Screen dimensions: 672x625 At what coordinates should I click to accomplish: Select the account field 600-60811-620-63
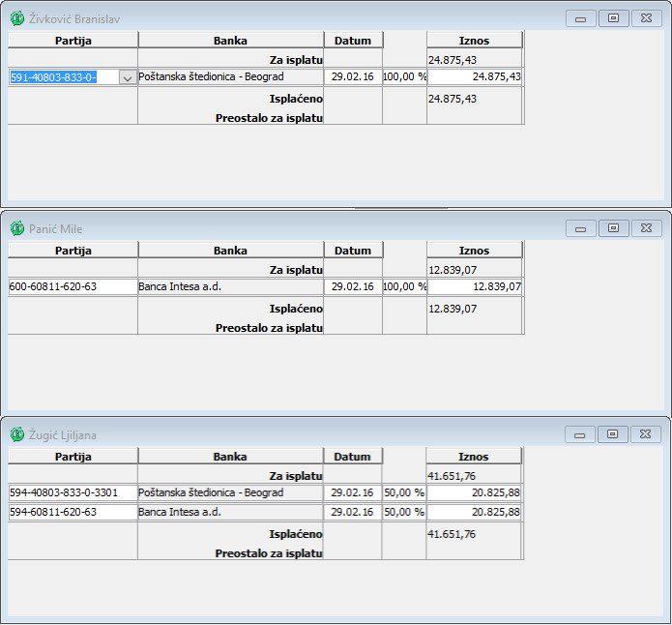[x=73, y=287]
